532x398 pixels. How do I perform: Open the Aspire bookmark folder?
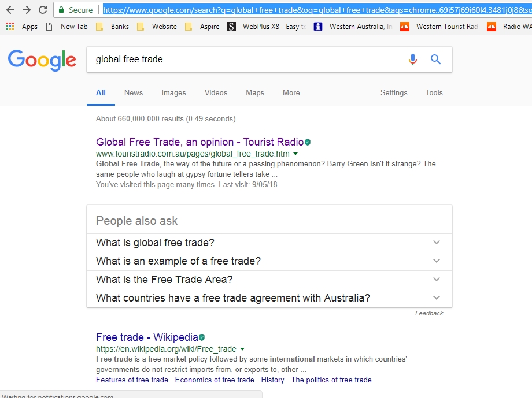click(202, 27)
